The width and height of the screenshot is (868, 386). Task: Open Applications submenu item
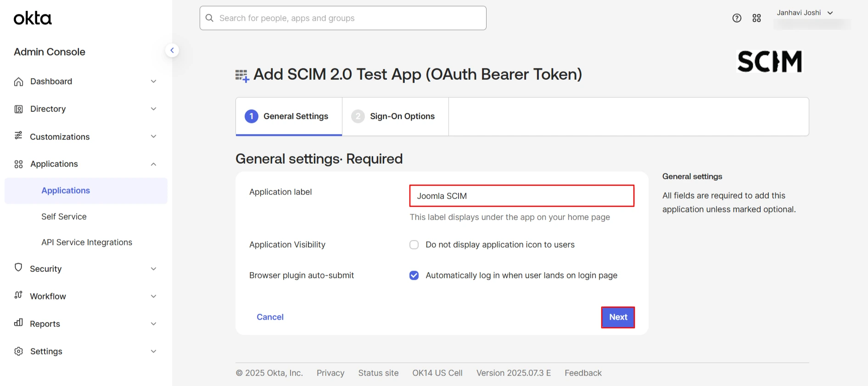[86, 191]
